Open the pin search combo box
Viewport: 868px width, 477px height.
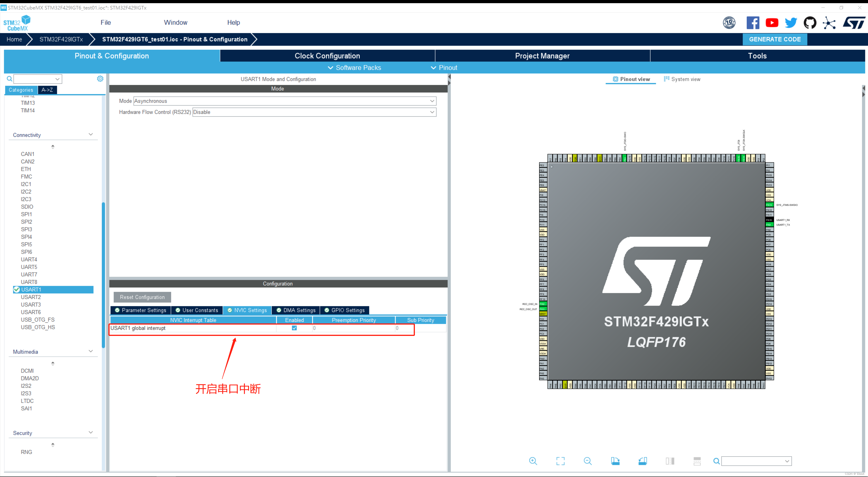(756, 461)
